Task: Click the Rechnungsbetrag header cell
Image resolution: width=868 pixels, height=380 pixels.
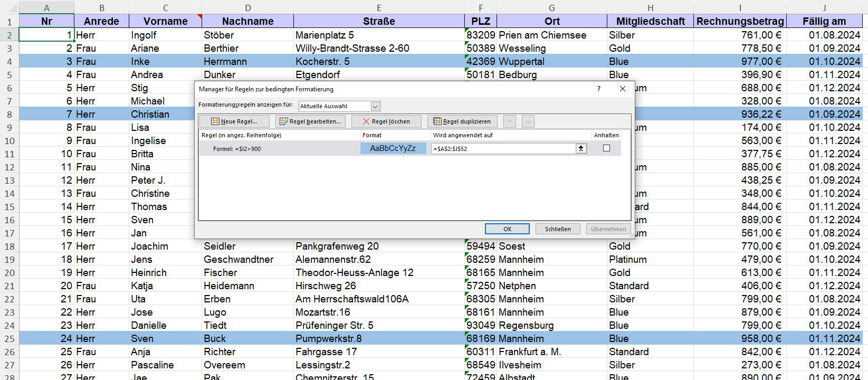Action: click(740, 21)
